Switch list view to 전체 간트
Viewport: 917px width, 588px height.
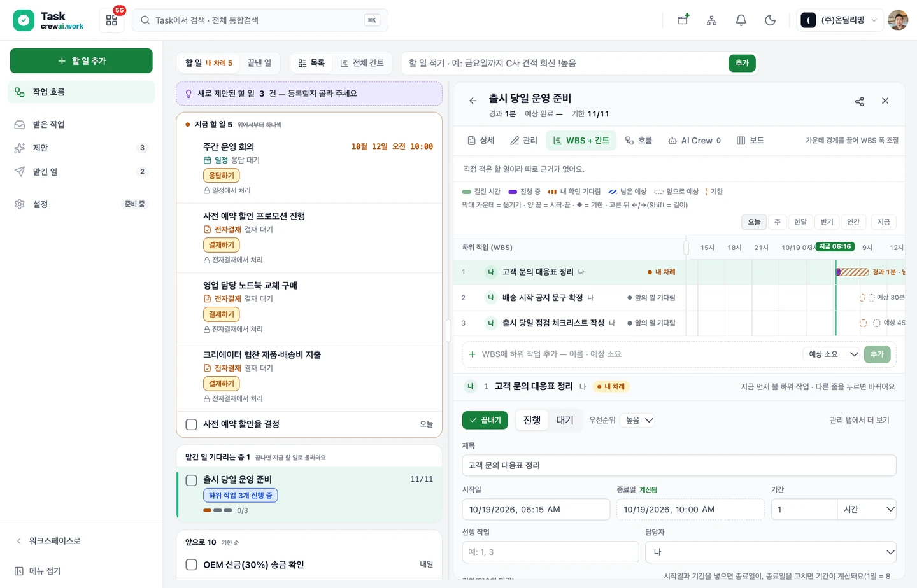pyautogui.click(x=362, y=63)
